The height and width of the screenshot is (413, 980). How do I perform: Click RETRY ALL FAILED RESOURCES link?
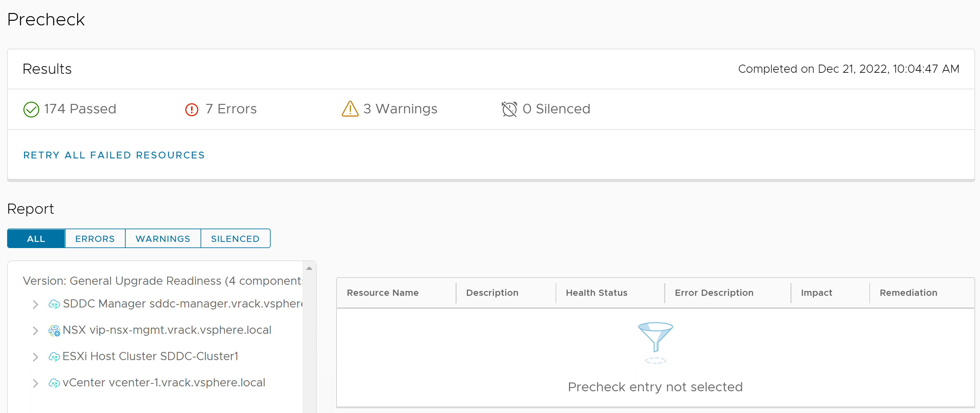pos(114,155)
